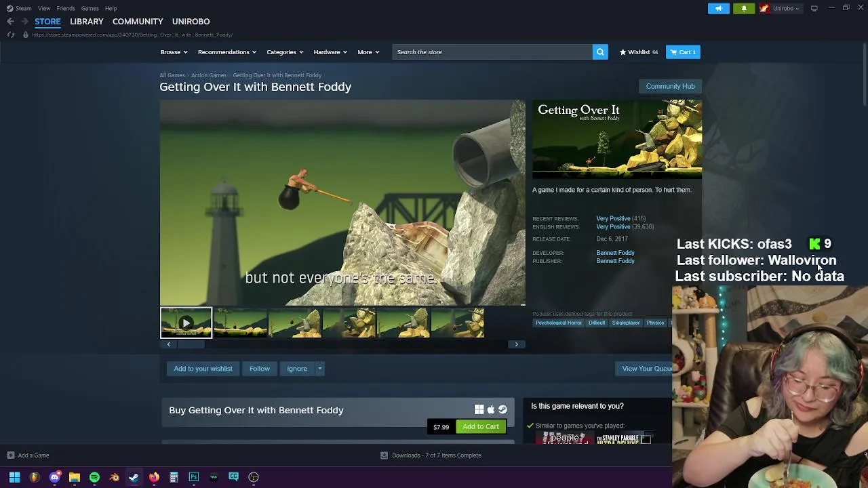Open Firefox from the taskbar
Image resolution: width=868 pixels, height=488 pixels.
pyautogui.click(x=154, y=477)
